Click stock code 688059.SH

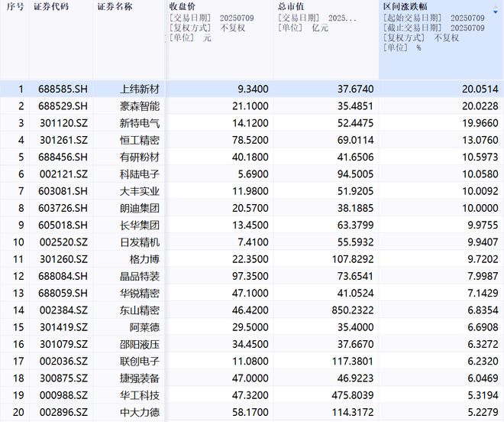click(x=63, y=294)
